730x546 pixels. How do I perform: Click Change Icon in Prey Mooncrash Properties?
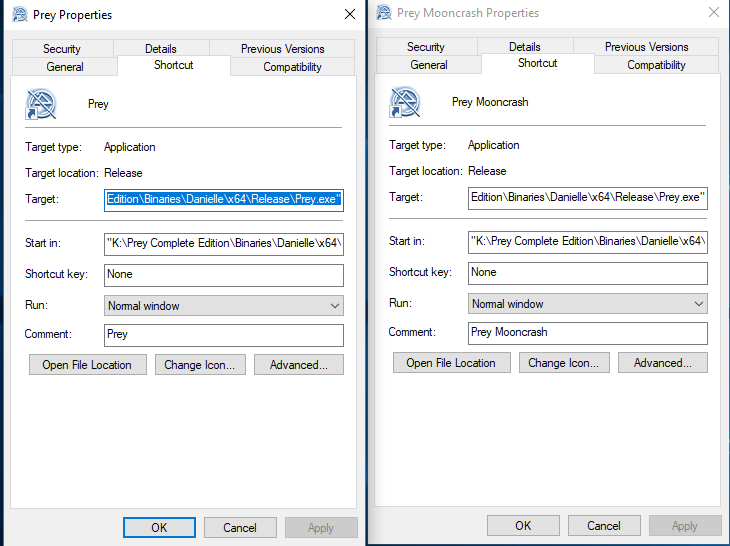click(564, 363)
